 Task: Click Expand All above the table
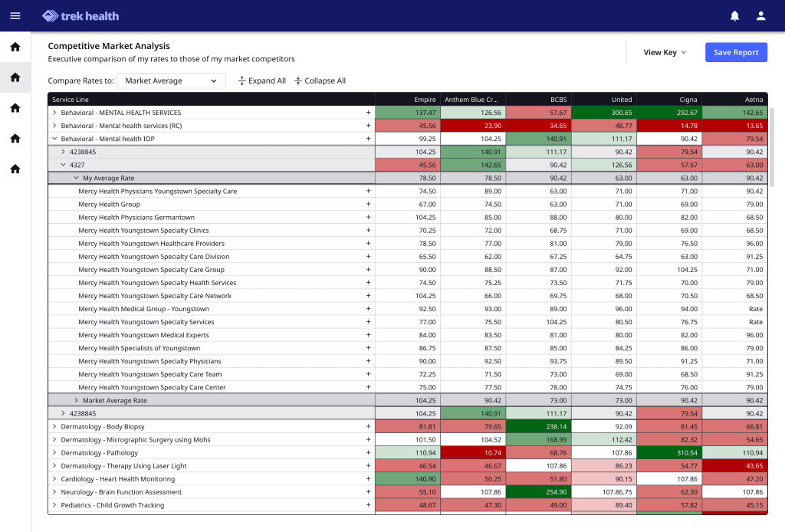(x=261, y=80)
